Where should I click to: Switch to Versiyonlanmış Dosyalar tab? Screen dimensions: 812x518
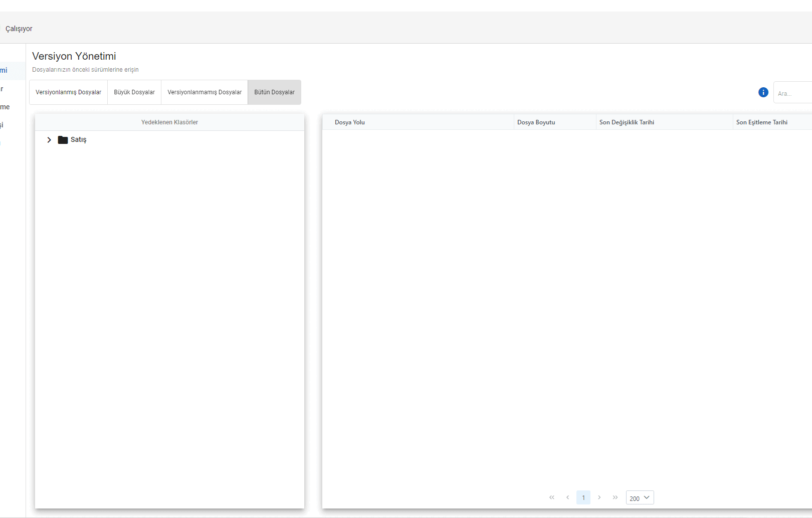[x=68, y=92]
